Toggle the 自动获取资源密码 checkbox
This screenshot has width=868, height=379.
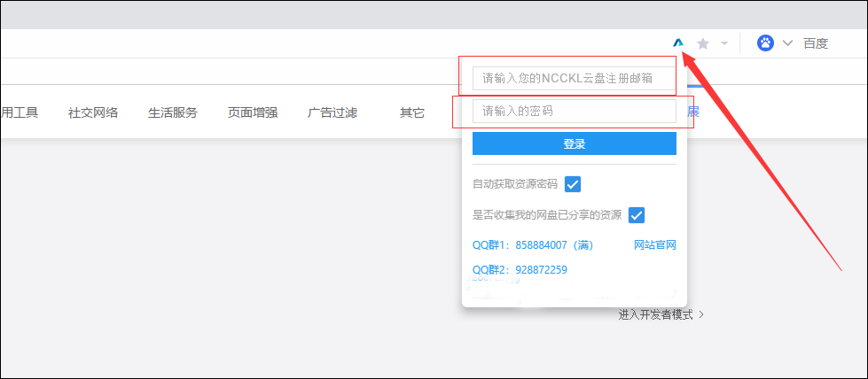tap(573, 184)
